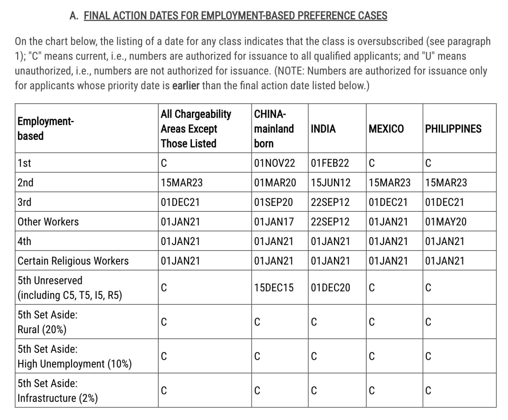Click India 2nd preference date 15JUN12
This screenshot has width=508, height=420.
pos(330,183)
